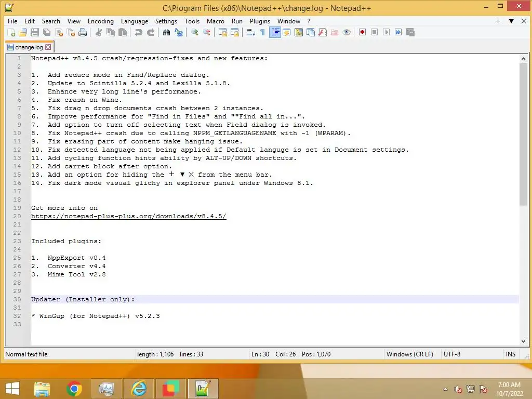Toggle INS insert mode in the status bar
This screenshot has width=532, height=399.
pos(511,354)
